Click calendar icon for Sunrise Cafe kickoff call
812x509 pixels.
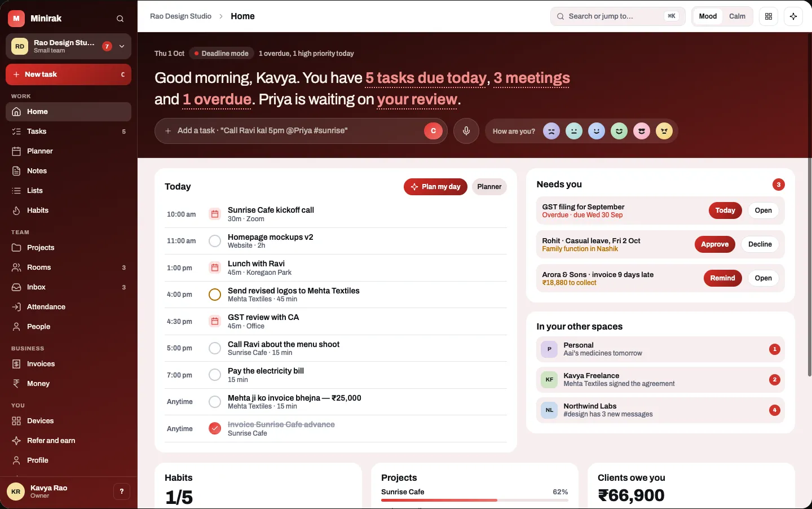(x=215, y=214)
